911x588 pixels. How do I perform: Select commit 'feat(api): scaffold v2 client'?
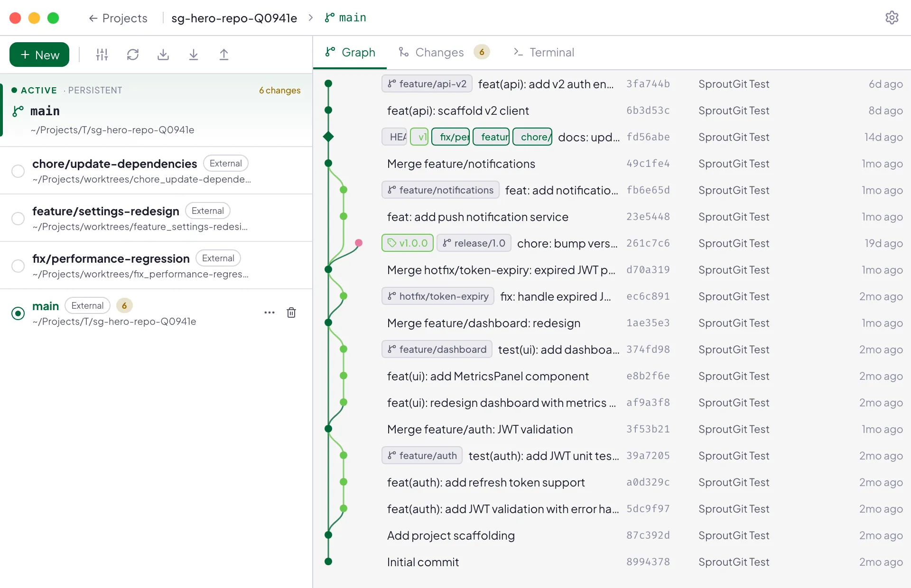612,110
